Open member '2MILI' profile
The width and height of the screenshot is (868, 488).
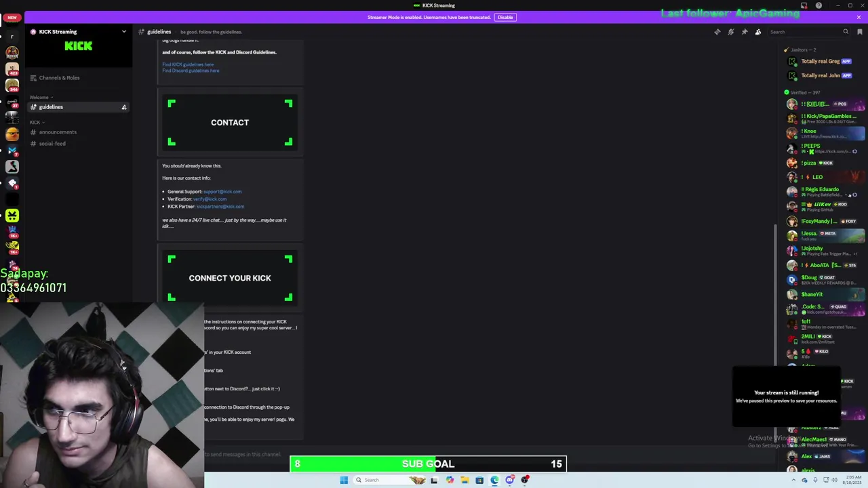[824, 339]
